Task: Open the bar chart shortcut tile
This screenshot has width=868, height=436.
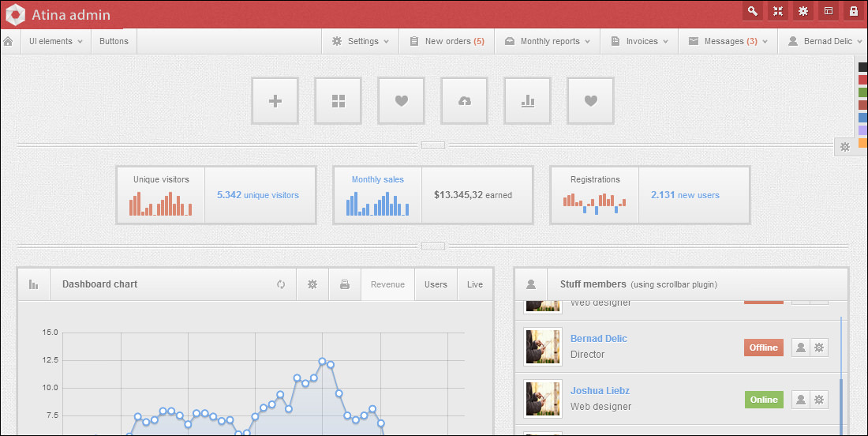Action: (528, 101)
